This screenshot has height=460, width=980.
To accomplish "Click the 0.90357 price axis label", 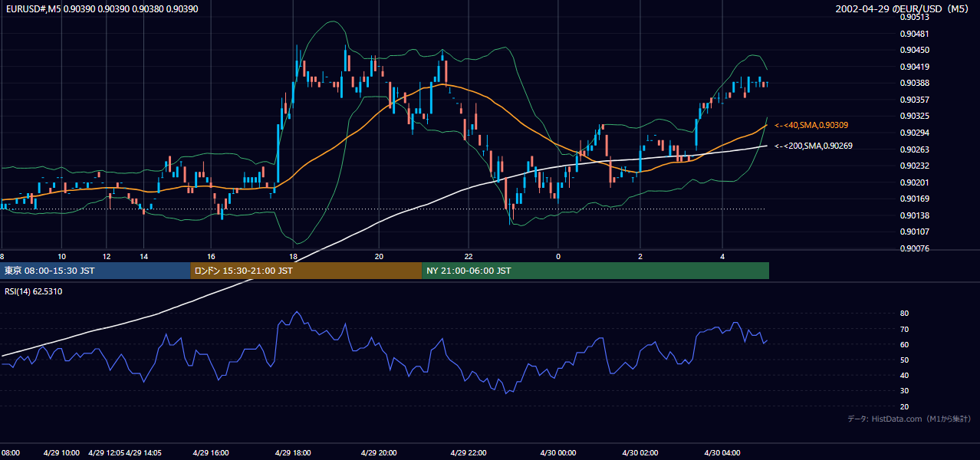I will (x=914, y=100).
